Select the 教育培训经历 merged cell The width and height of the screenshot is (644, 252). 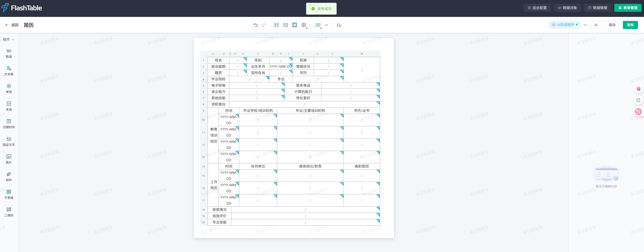click(x=213, y=135)
